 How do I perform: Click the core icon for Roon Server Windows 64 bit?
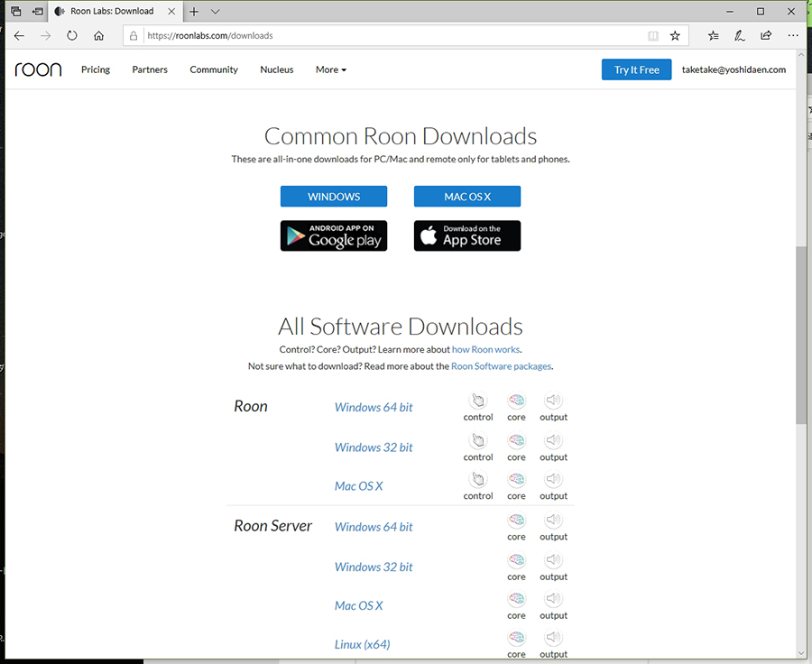(x=516, y=521)
